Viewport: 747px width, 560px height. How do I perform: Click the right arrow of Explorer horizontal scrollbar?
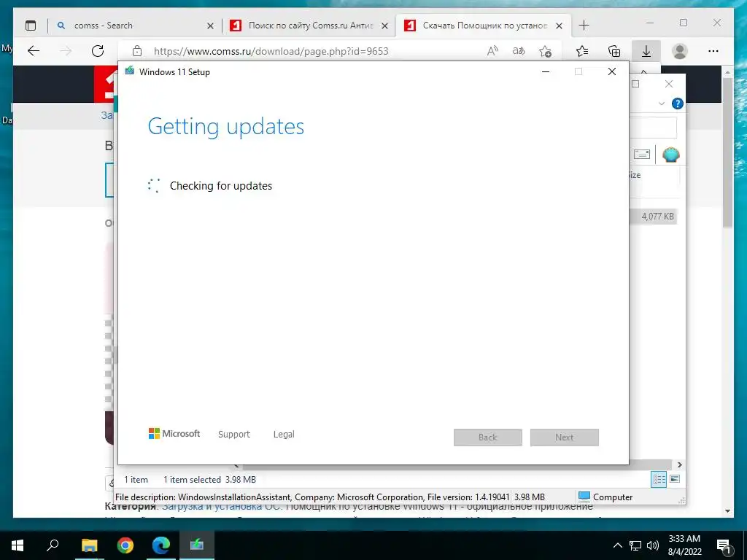coord(680,464)
